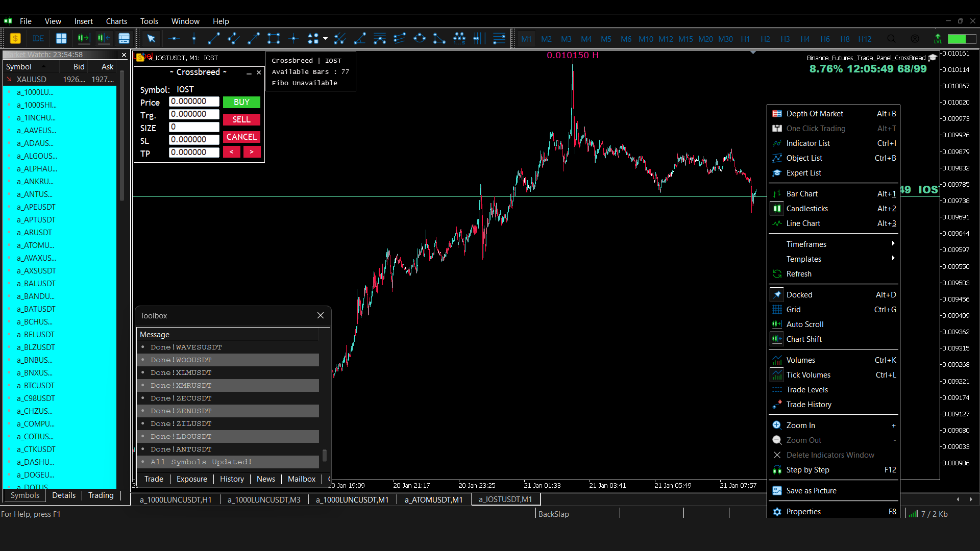
Task: Click the Toolbox message list scrollbar
Action: click(x=325, y=454)
